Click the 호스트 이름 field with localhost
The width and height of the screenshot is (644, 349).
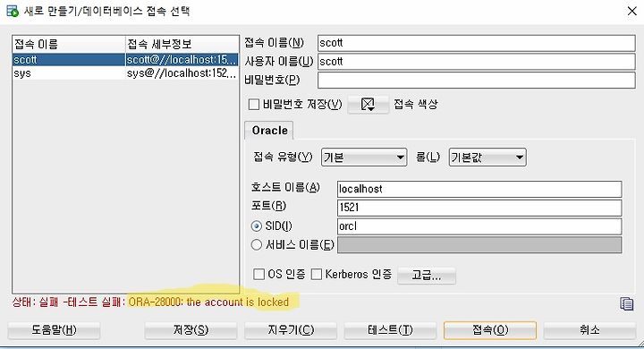click(x=479, y=189)
